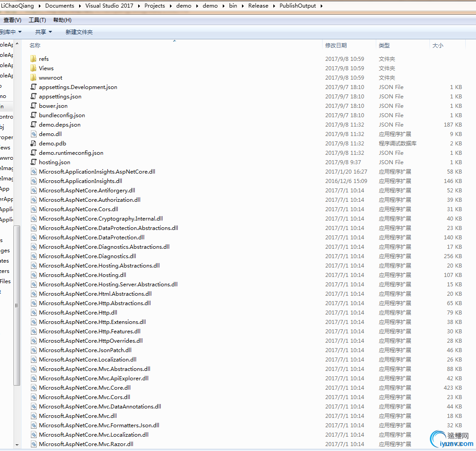Expand the breadcrumb arrow after Documents
The image size is (476, 451).
80,6
